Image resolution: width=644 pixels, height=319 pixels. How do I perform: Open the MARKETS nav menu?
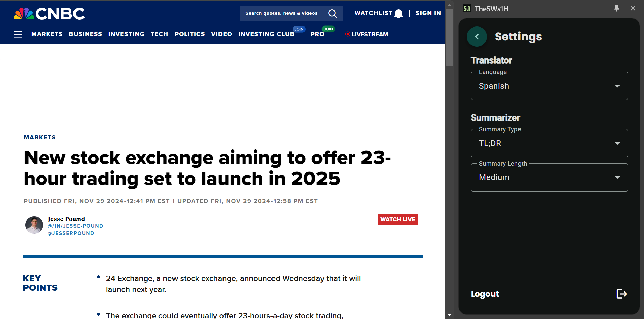(x=47, y=34)
